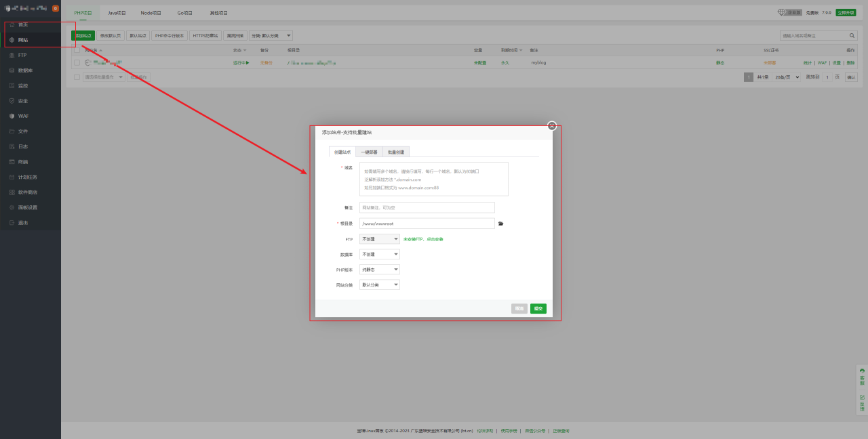The height and width of the screenshot is (439, 868).
Task: Toggle the select-all checkbox in table header
Action: click(77, 50)
